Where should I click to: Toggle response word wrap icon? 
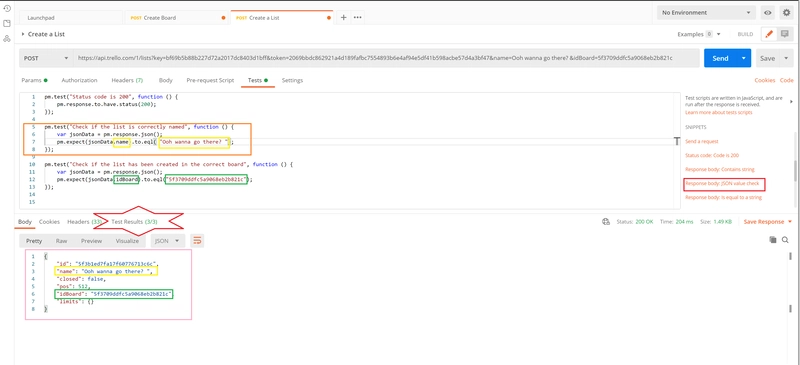click(197, 240)
